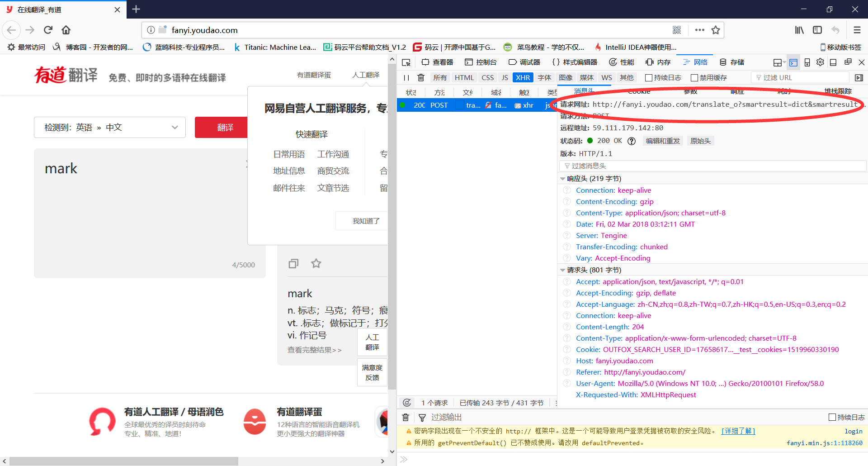The height and width of the screenshot is (466, 868).
Task: Click the 满意度反馈 feedback button
Action: [x=372, y=372]
